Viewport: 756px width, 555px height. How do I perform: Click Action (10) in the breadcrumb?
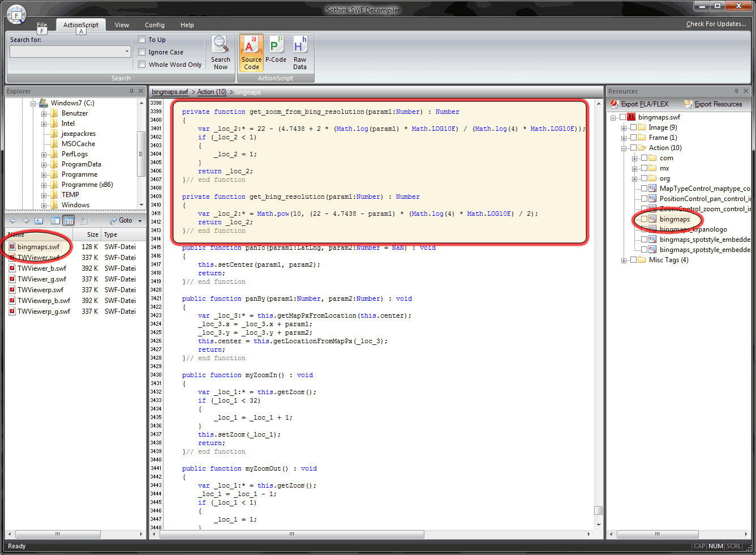point(212,92)
